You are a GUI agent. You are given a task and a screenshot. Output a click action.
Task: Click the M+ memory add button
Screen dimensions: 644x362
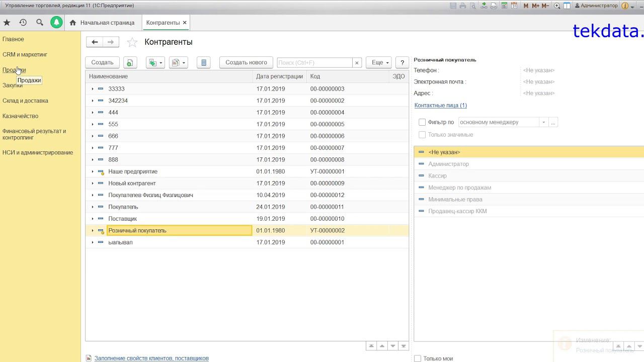click(535, 6)
